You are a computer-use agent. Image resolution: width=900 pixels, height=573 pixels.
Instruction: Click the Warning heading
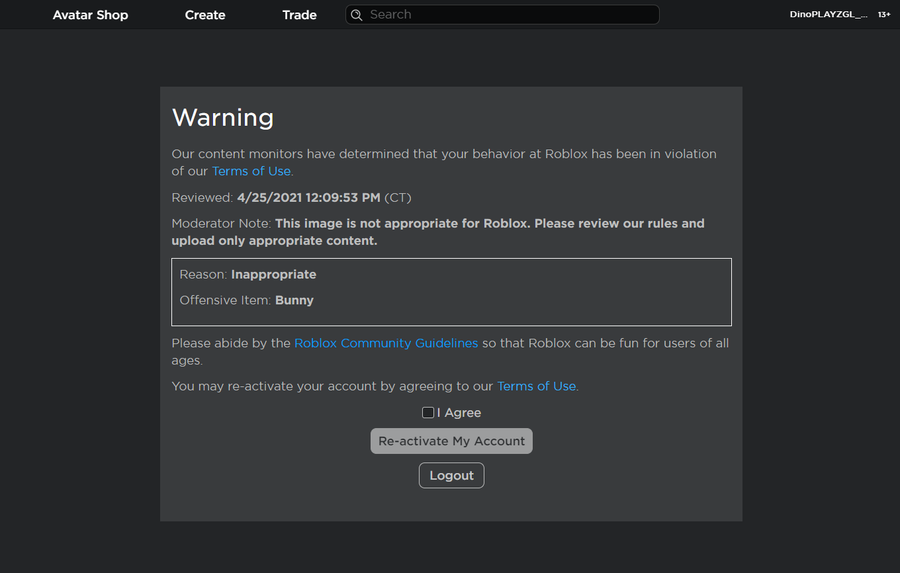point(223,117)
